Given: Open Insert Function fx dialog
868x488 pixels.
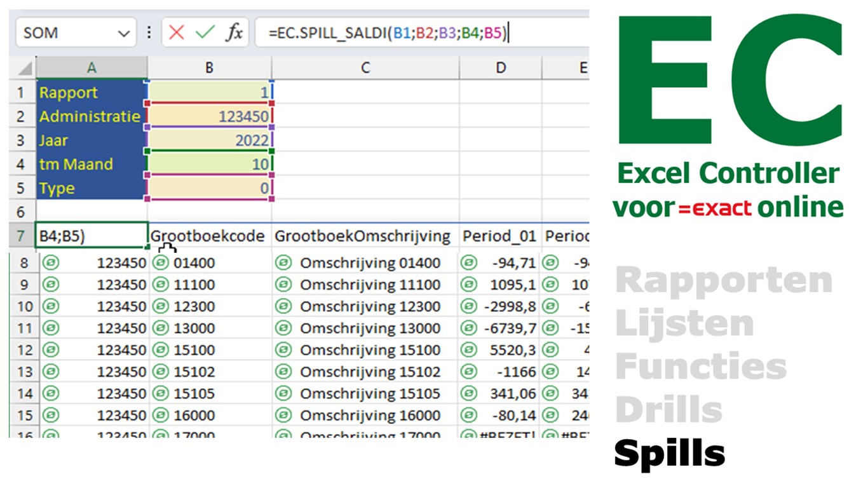Looking at the screenshot, I should click(234, 32).
